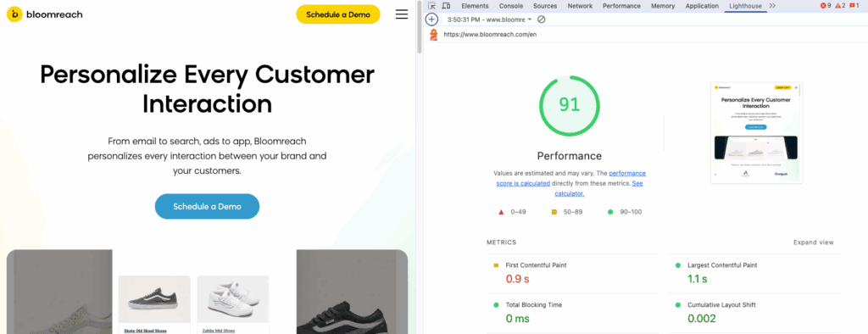Select the Lighthouse tab
Viewport: 868px width, 334px height.
point(745,6)
